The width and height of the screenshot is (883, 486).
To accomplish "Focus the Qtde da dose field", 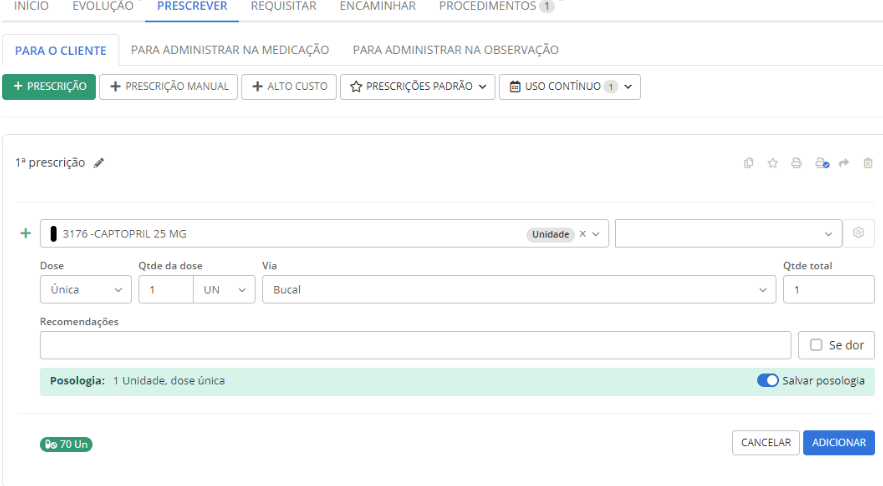I will pos(166,289).
